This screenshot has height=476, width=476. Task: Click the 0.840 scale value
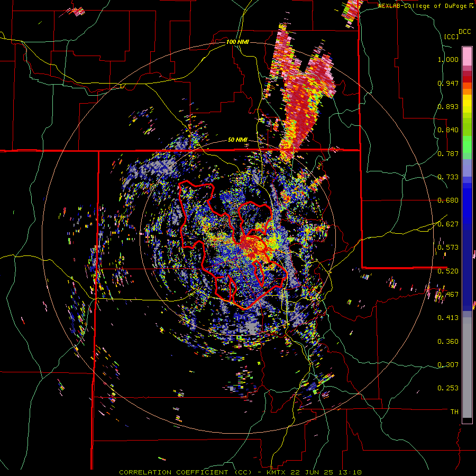pos(448,130)
